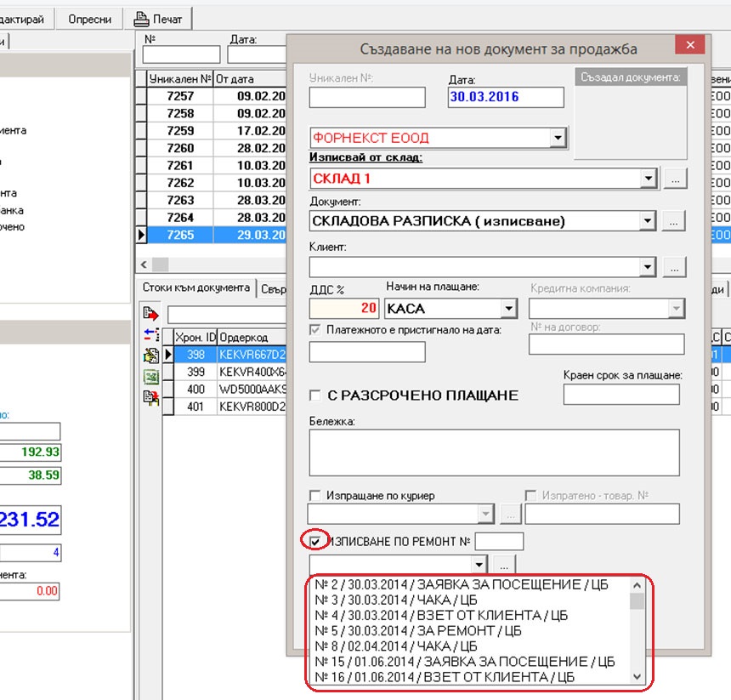Click the search field beside red arrow icon
This screenshot has width=731, height=700.
[x=227, y=315]
